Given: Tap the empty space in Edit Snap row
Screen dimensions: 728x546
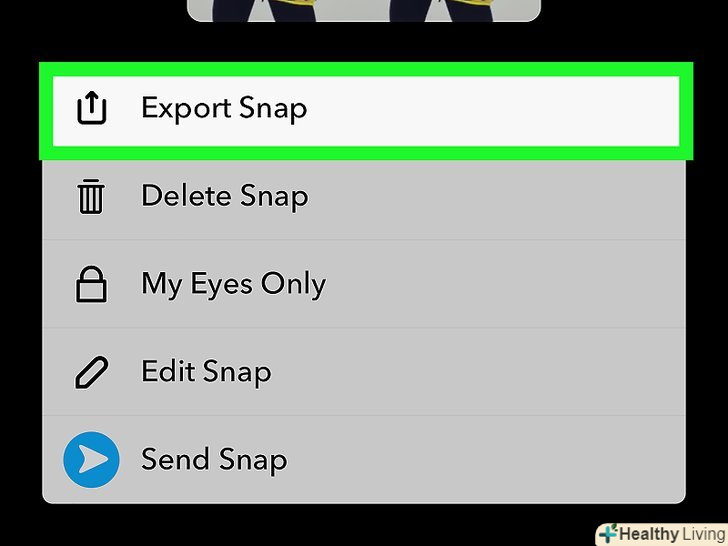Looking at the screenshot, I should coord(478,372).
